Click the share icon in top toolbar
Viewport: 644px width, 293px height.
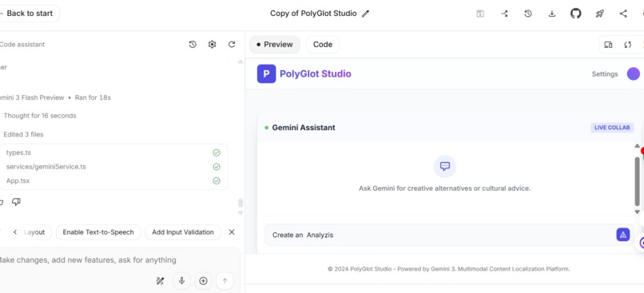623,14
